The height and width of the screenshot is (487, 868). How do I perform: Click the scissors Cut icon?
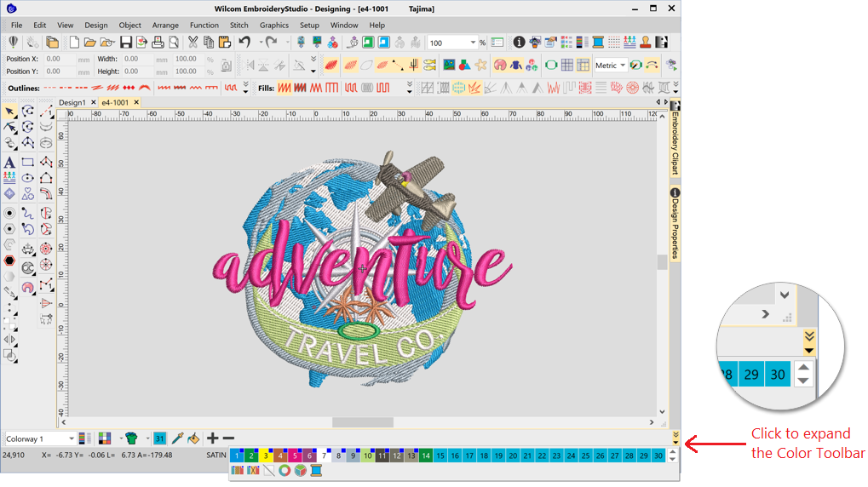click(x=193, y=43)
